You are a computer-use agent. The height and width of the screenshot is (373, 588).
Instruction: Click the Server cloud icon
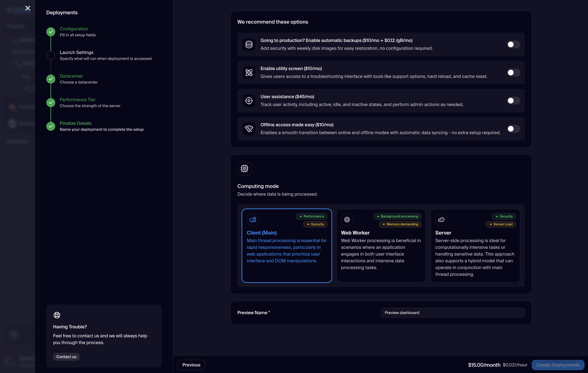(441, 220)
